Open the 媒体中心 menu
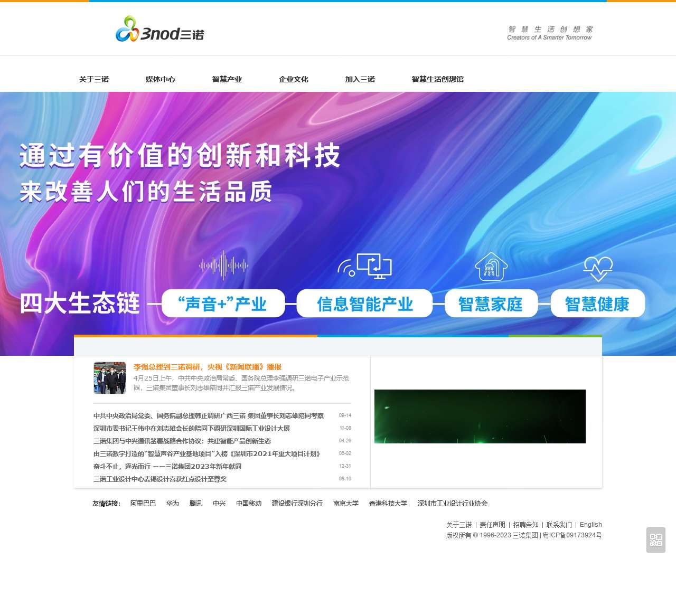 click(161, 79)
